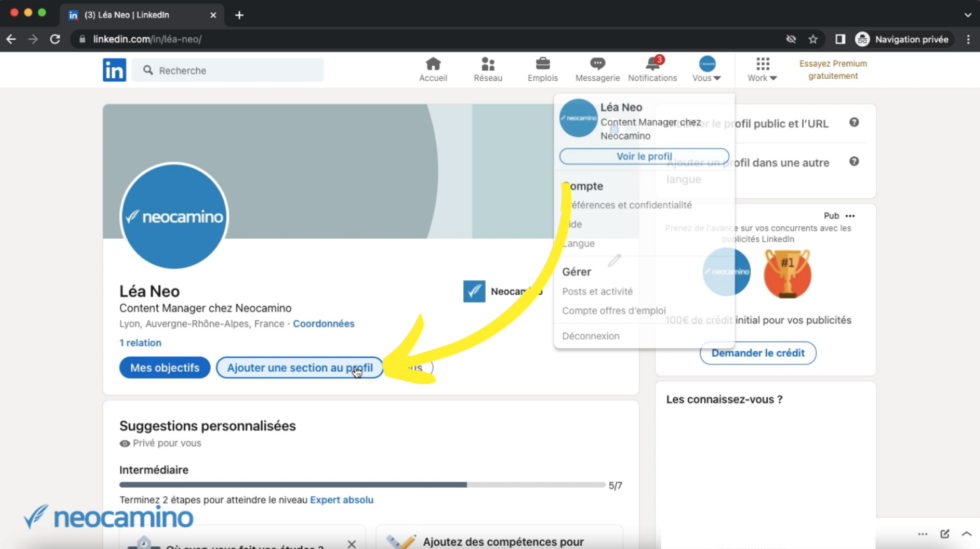
Task: Open the Réseau network icon
Action: point(488,69)
